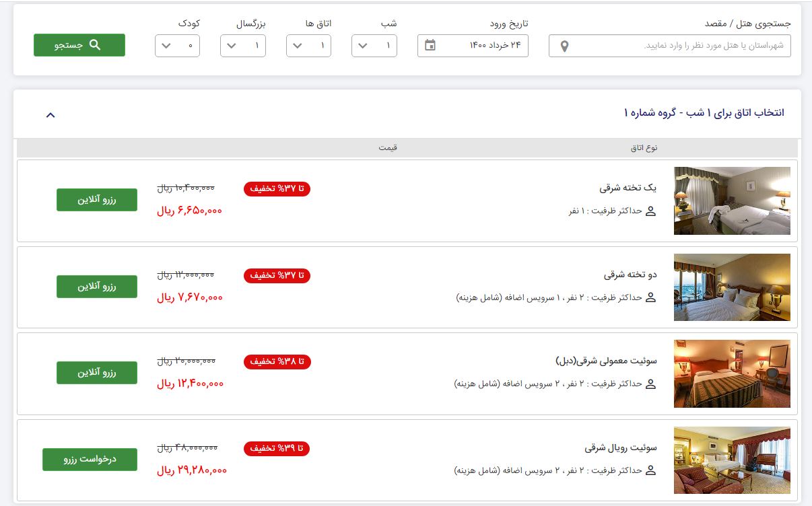Click the heading انتخاب اتاق برای ۱ شب
The image size is (812, 506).
click(x=704, y=112)
